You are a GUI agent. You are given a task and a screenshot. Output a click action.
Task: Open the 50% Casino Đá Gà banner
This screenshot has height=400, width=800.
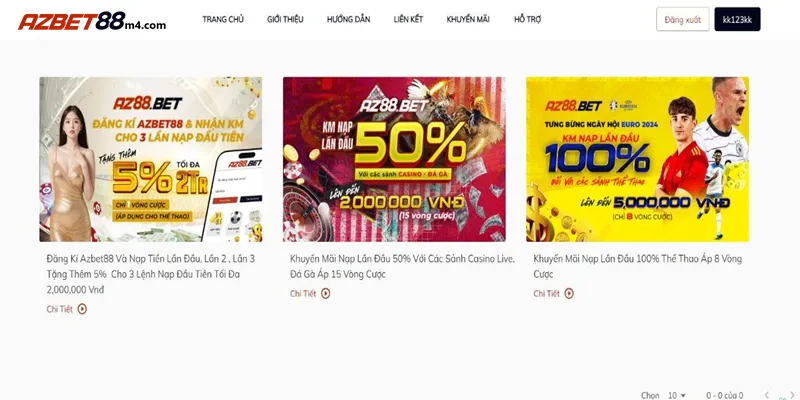[x=394, y=159]
